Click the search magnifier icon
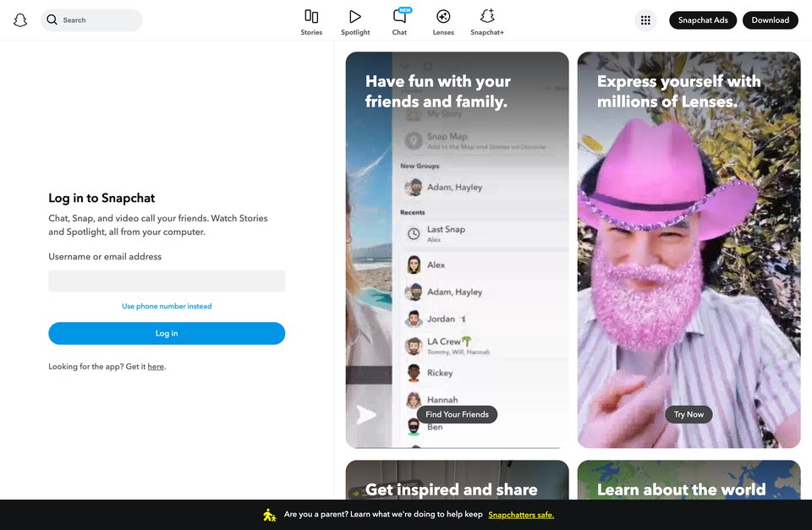 tap(52, 19)
